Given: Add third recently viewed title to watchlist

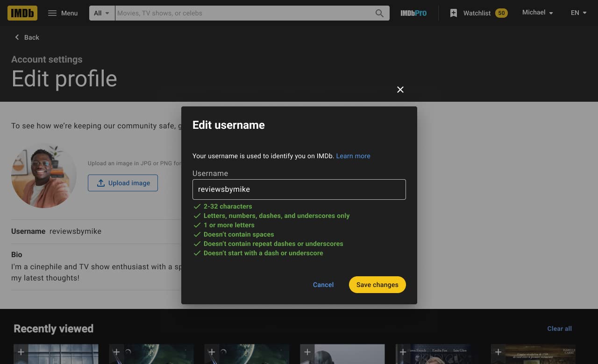Looking at the screenshot, I should coord(212,352).
